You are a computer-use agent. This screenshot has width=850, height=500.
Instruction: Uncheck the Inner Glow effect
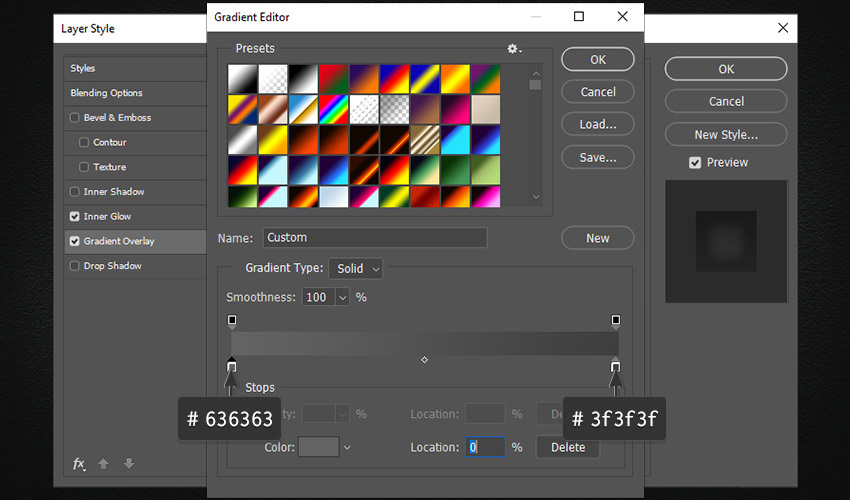pyautogui.click(x=75, y=217)
